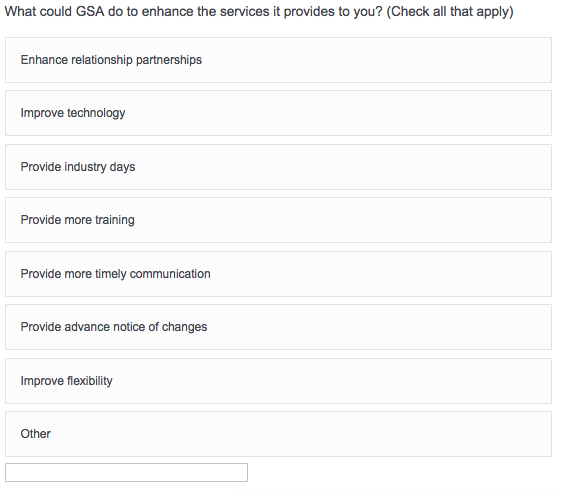Click the 'Other' label text

(x=35, y=434)
